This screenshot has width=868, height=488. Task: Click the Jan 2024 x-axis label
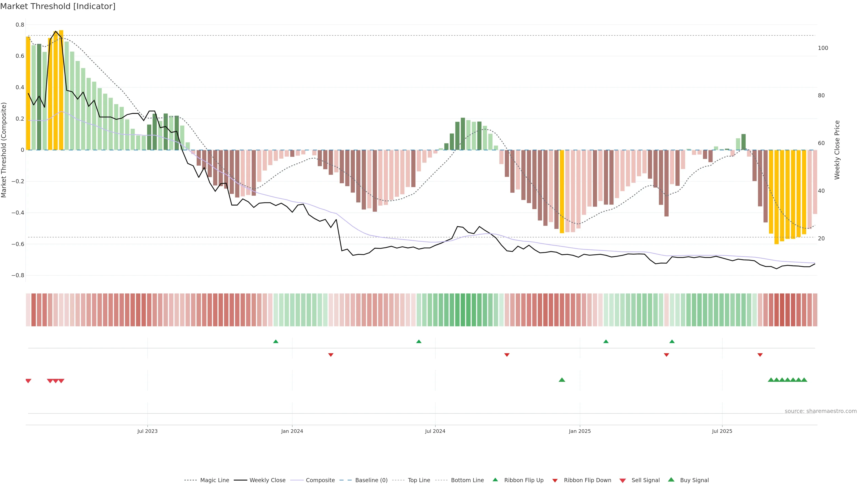pos(292,431)
